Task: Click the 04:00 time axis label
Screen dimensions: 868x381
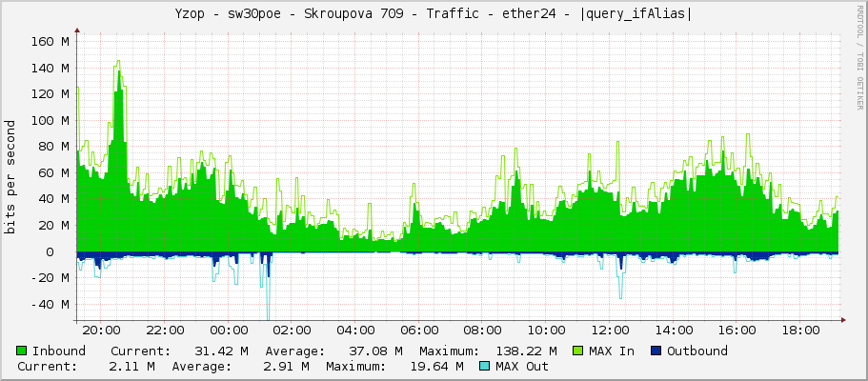Action: point(354,331)
